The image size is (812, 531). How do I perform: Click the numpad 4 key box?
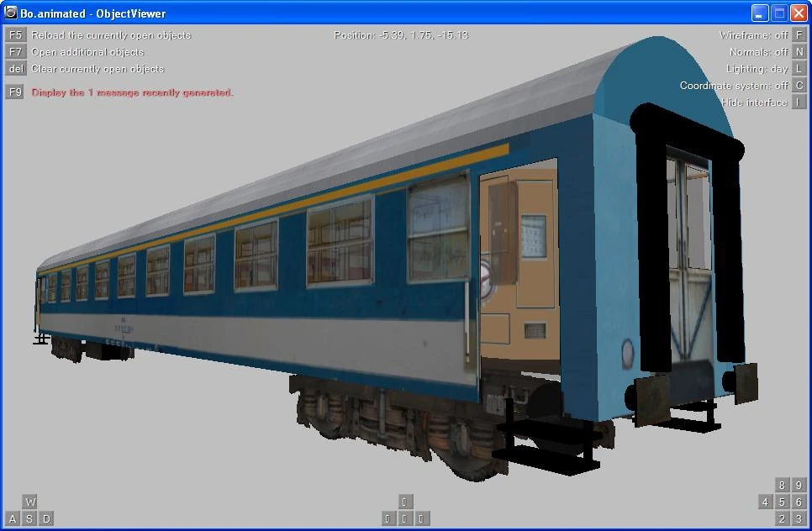765,502
